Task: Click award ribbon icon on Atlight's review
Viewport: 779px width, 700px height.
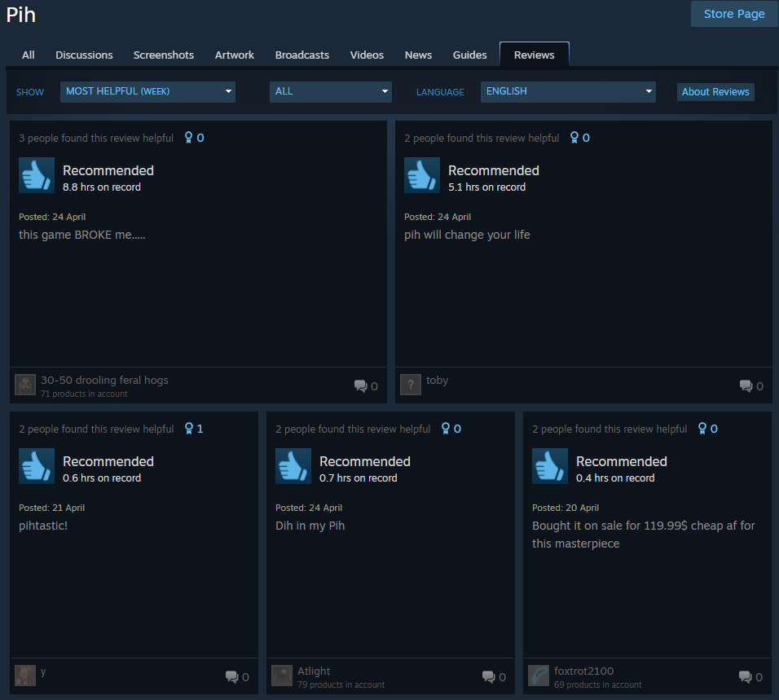Action: [446, 429]
